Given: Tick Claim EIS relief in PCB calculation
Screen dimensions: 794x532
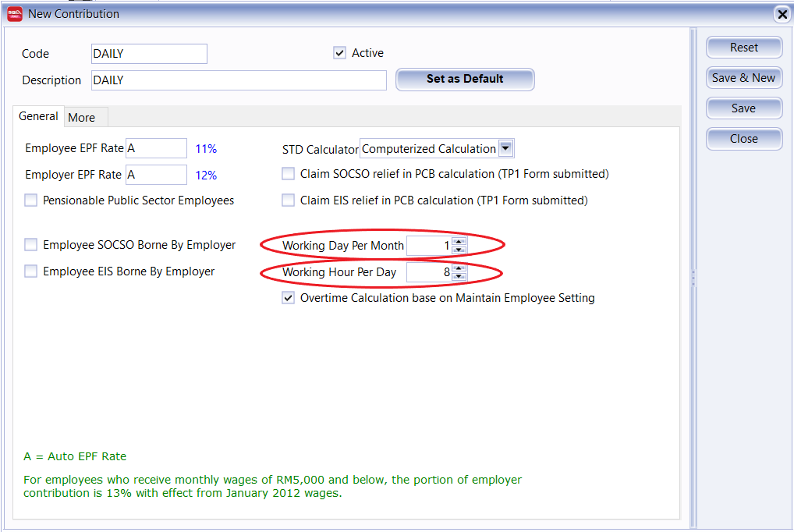Looking at the screenshot, I should pyautogui.click(x=288, y=200).
